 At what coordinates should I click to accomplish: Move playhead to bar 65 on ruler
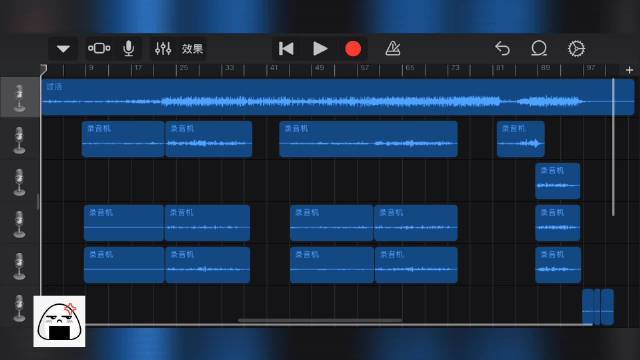pos(410,68)
